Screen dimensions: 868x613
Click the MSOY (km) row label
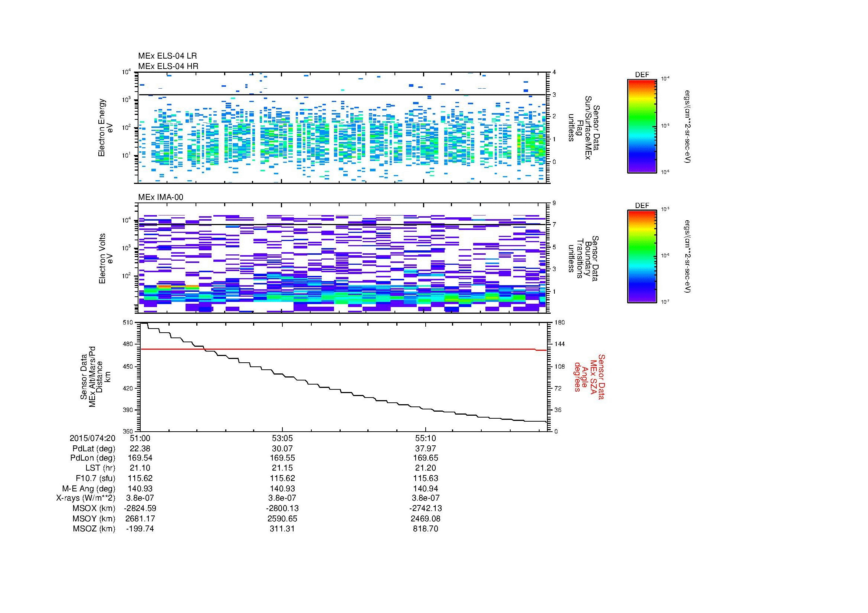pyautogui.click(x=94, y=518)
